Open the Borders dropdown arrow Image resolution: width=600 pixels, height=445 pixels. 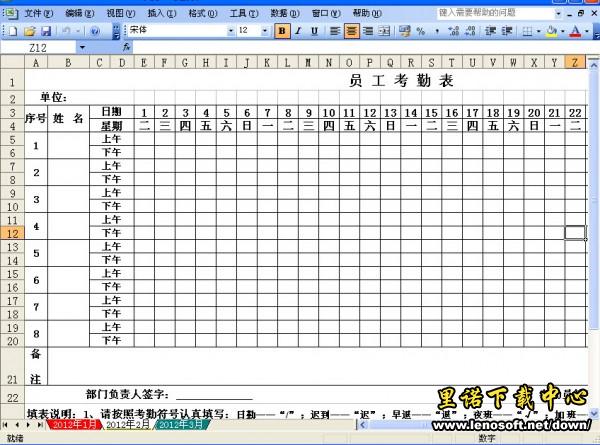point(538,31)
